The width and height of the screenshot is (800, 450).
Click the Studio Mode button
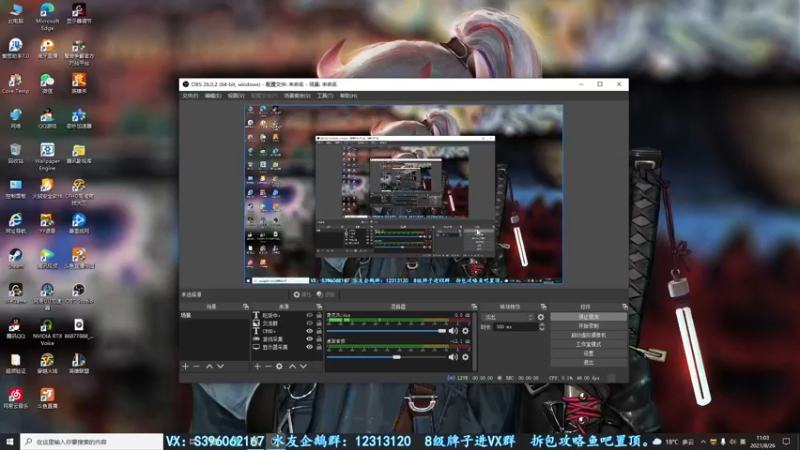588,344
